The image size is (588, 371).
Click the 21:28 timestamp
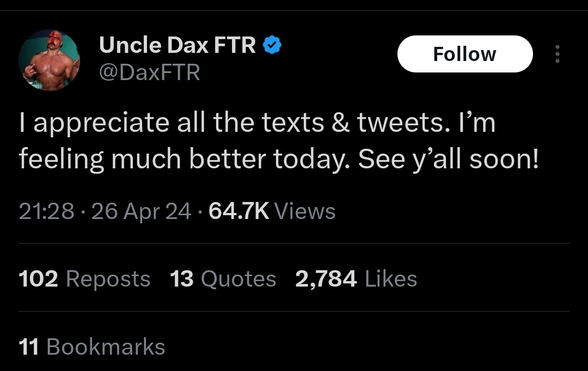pos(46,211)
